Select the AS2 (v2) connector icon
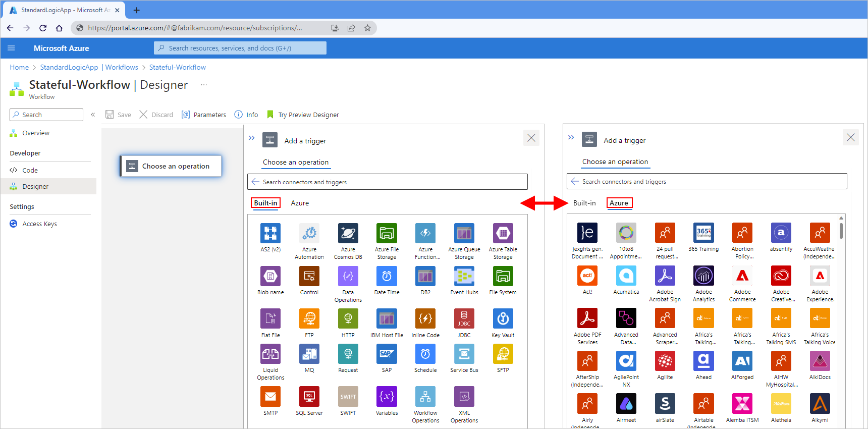868x429 pixels. [x=270, y=233]
